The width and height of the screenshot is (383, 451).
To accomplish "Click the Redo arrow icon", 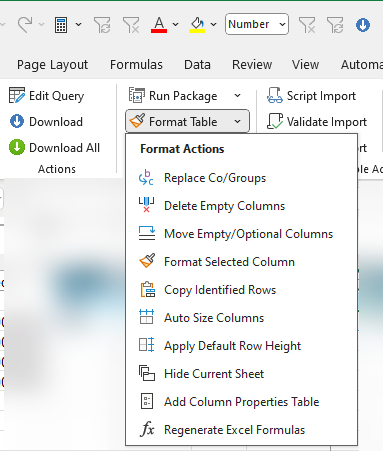I will [x=25, y=25].
